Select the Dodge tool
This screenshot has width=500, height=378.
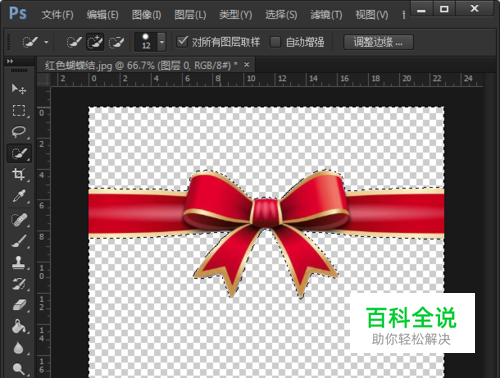[19, 369]
